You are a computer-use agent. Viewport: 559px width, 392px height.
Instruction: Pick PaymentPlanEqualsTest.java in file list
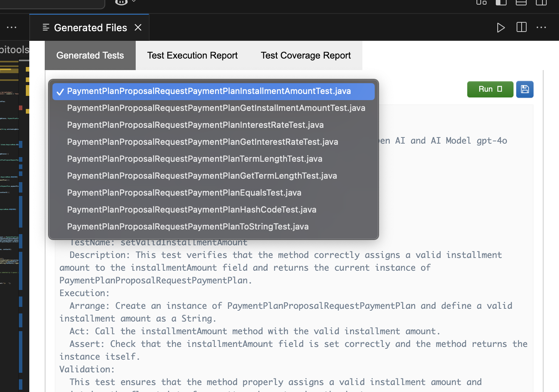184,193
